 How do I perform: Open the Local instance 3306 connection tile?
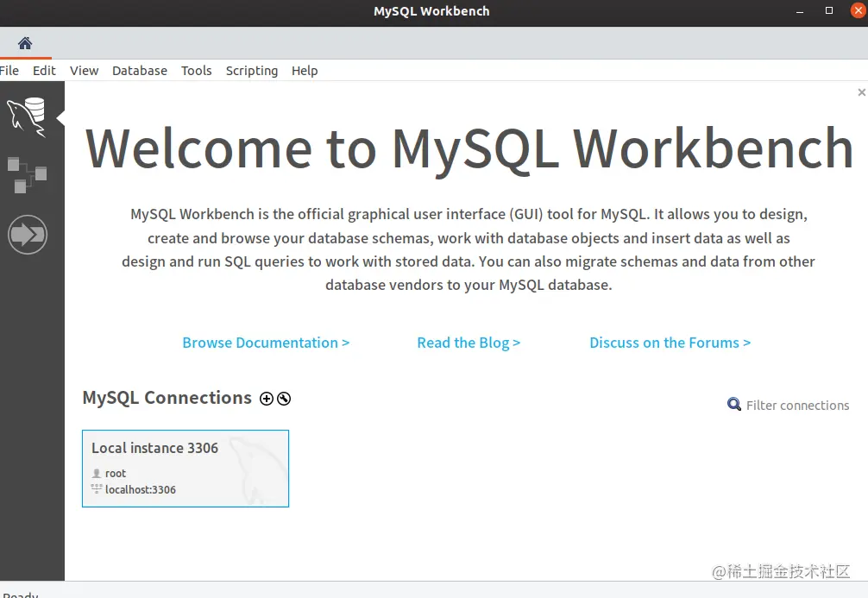[186, 469]
